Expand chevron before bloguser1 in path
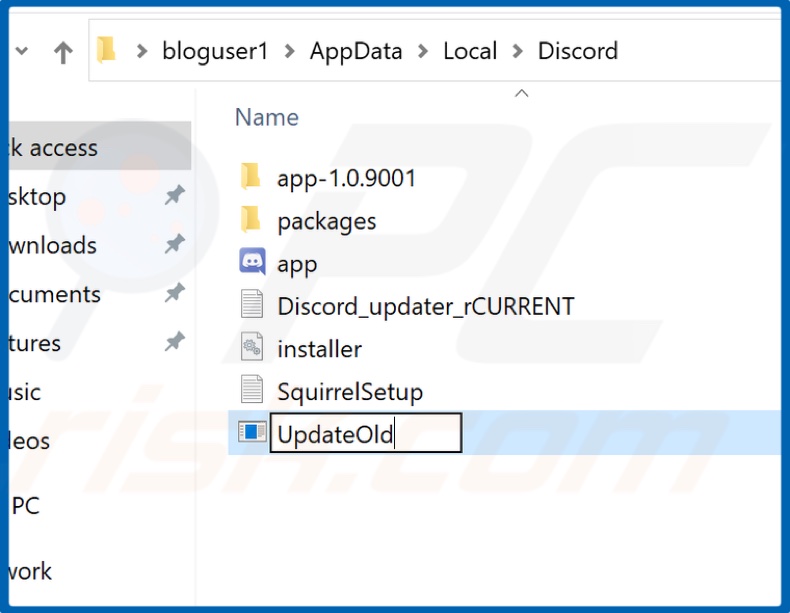 coord(142,51)
